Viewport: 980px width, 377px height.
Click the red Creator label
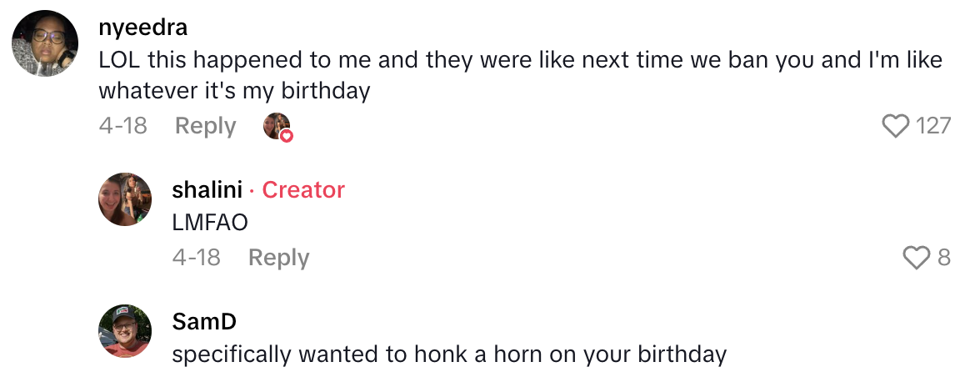[303, 190]
